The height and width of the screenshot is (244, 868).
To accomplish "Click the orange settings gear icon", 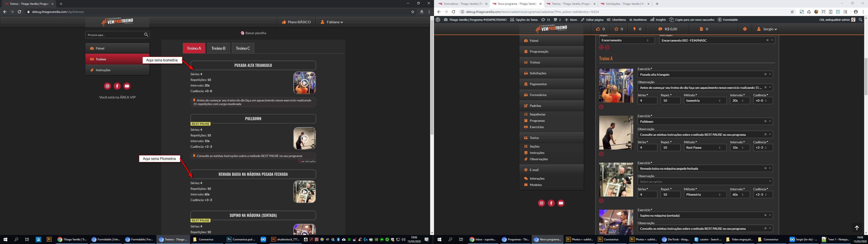I will (x=745, y=29).
